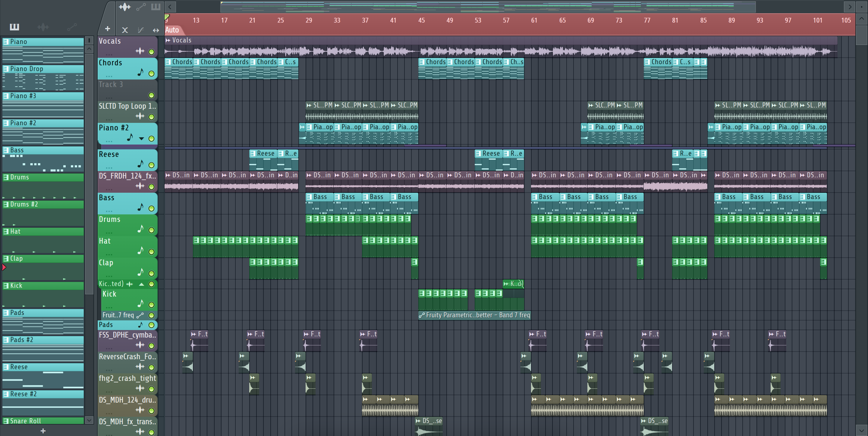The width and height of the screenshot is (868, 436).
Task: Select Snare Roll pattern in picker
Action: coord(43,421)
